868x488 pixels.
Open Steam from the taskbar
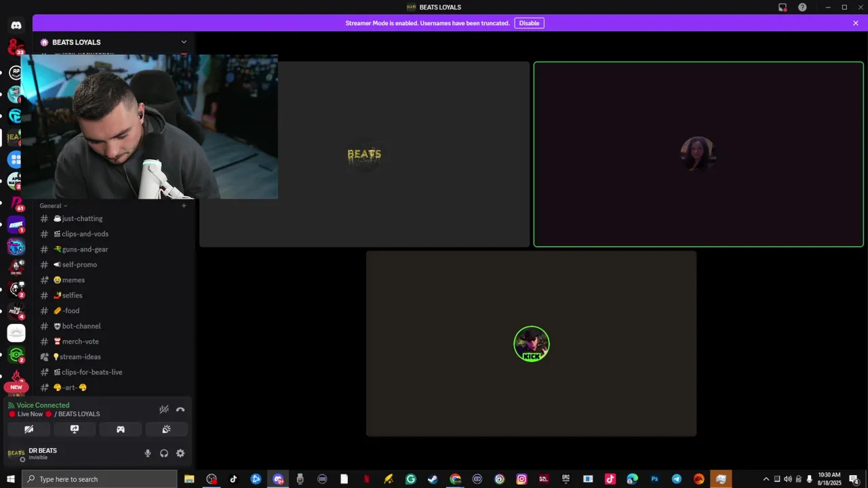pos(433,479)
